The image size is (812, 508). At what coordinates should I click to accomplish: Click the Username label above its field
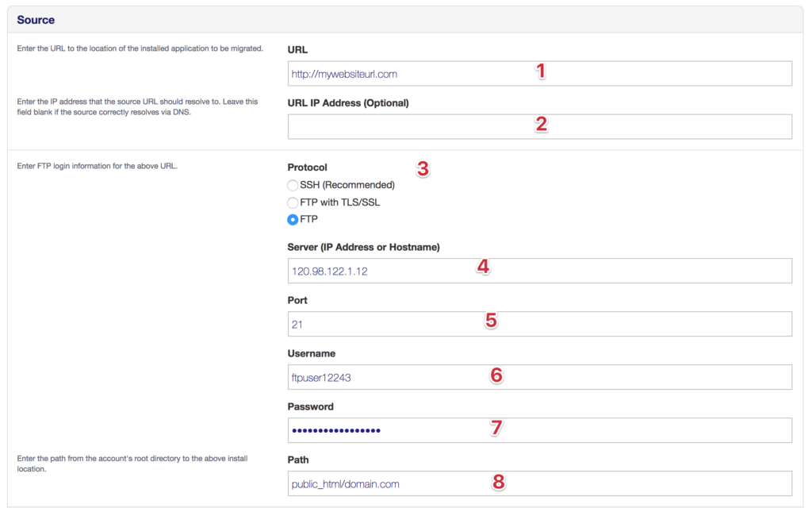click(311, 353)
